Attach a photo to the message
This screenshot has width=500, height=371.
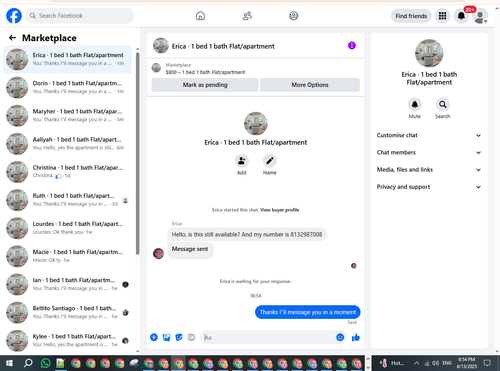coord(166,337)
